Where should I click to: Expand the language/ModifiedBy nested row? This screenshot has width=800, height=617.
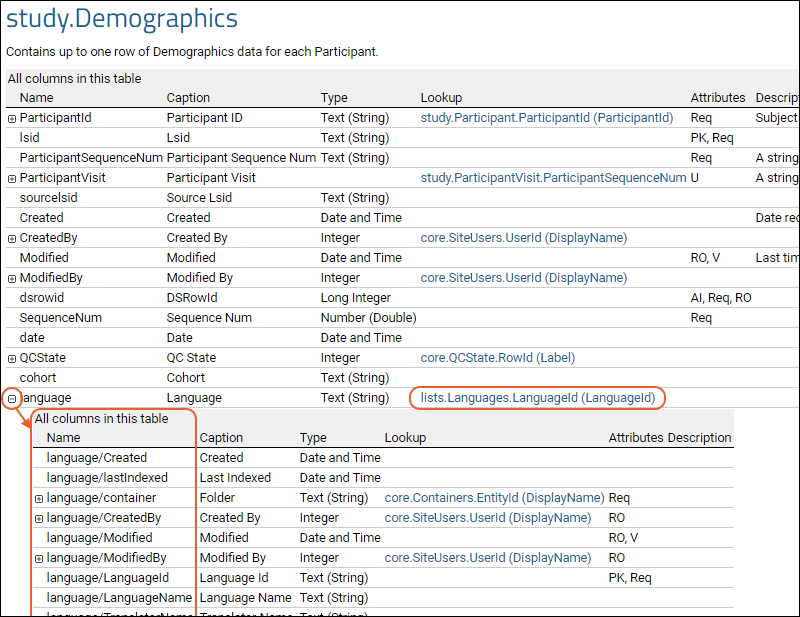pos(39,558)
